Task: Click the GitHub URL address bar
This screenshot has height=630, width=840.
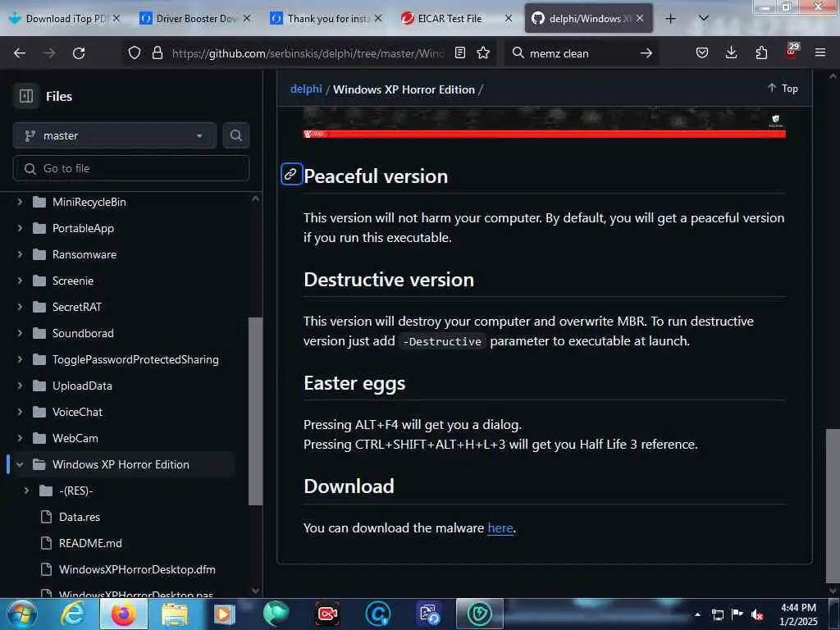Action: pos(308,53)
